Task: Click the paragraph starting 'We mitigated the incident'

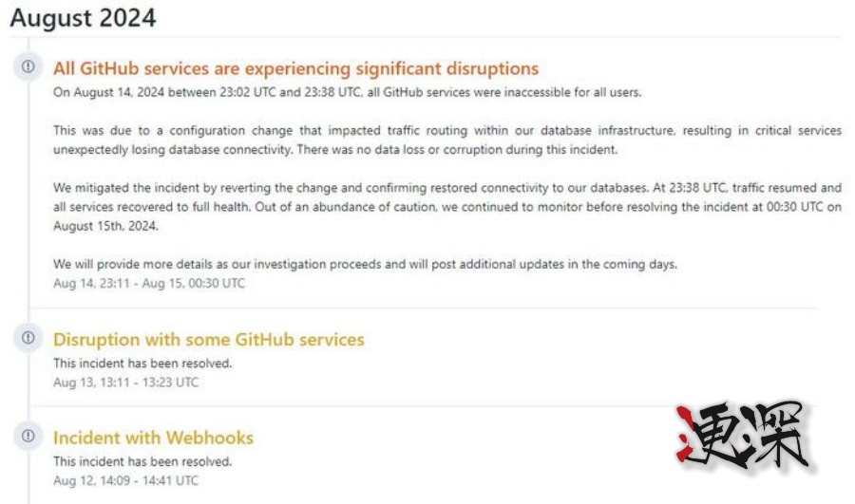Action: tap(446, 205)
